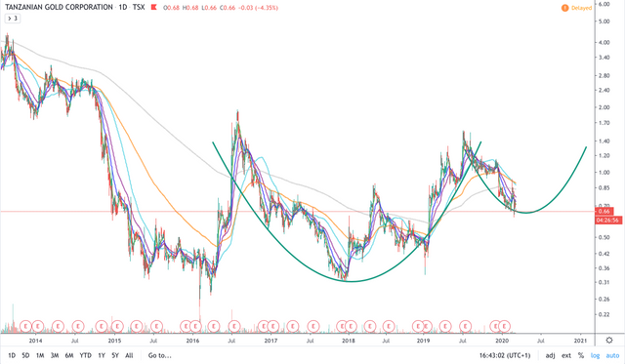Open earnings marker above Jul 2016 label
The height and width of the screenshot is (364, 625).
(x=234, y=326)
